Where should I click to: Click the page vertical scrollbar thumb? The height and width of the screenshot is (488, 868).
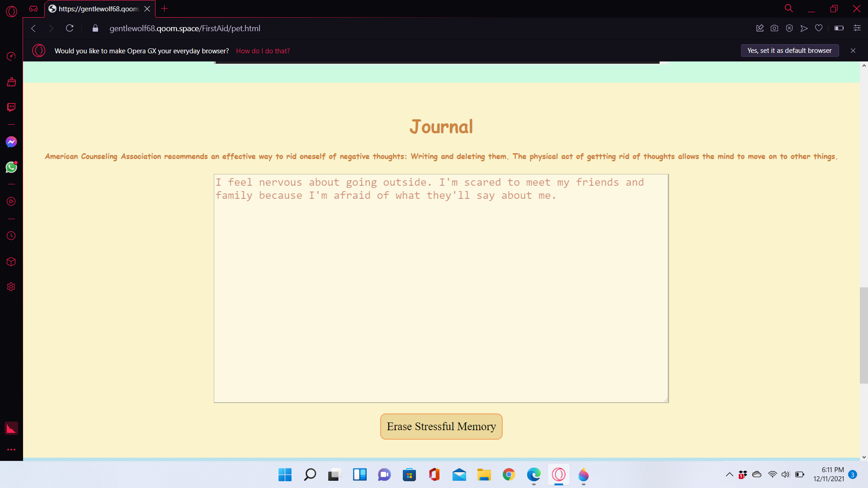[x=863, y=334]
